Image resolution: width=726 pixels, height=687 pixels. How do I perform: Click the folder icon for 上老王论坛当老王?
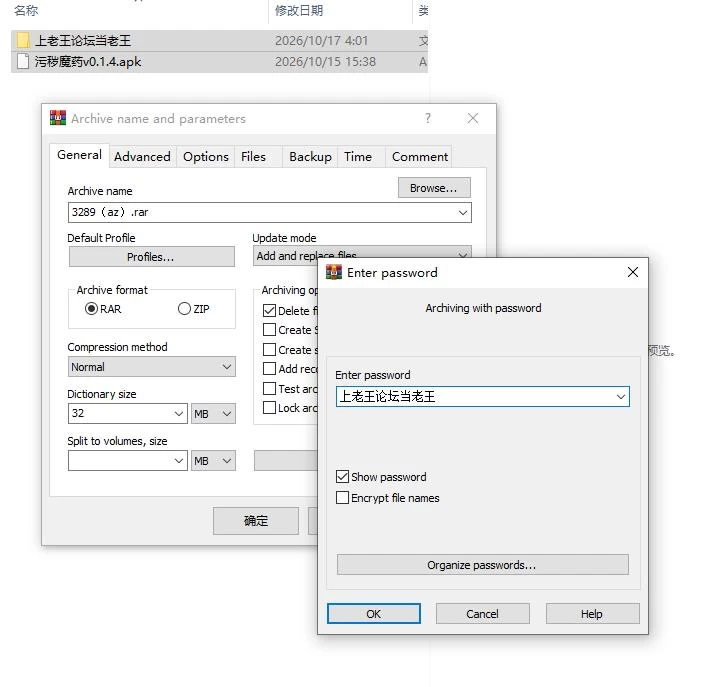click(x=23, y=40)
